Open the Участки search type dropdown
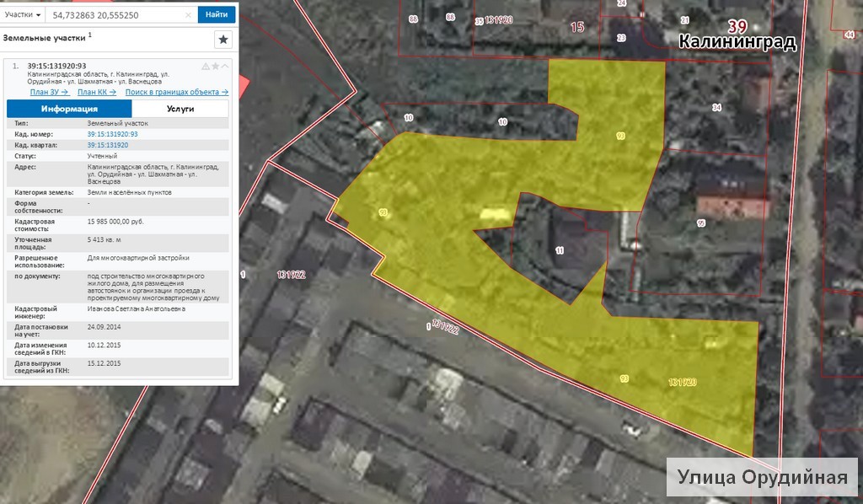The image size is (863, 504). tap(22, 14)
